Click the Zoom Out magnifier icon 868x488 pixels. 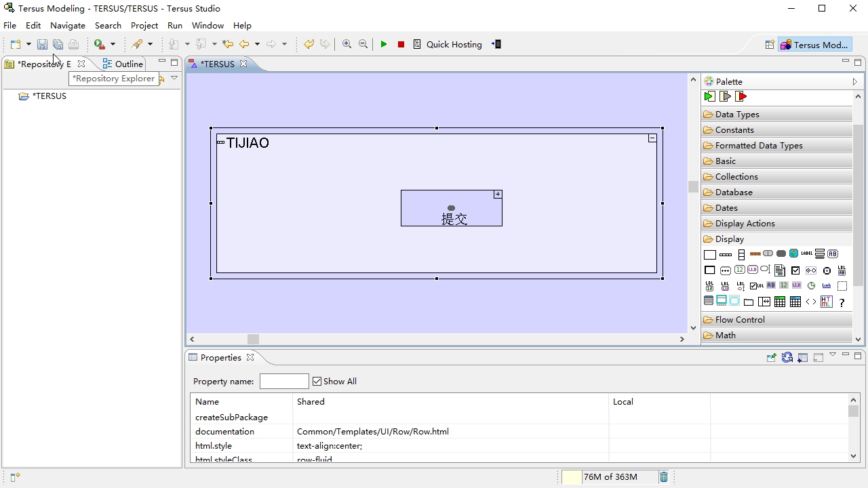pos(363,44)
